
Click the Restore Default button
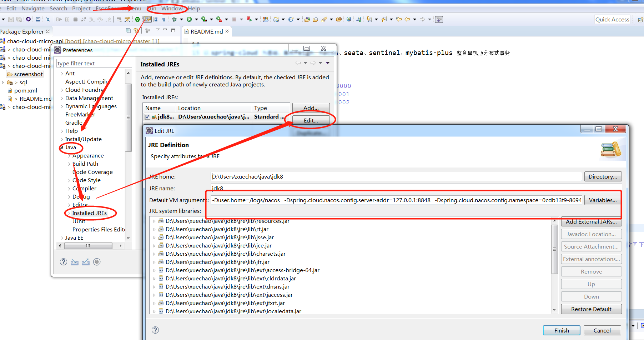point(591,309)
